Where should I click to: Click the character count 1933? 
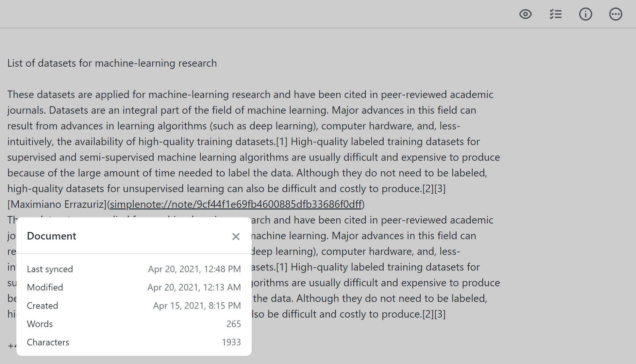(231, 342)
